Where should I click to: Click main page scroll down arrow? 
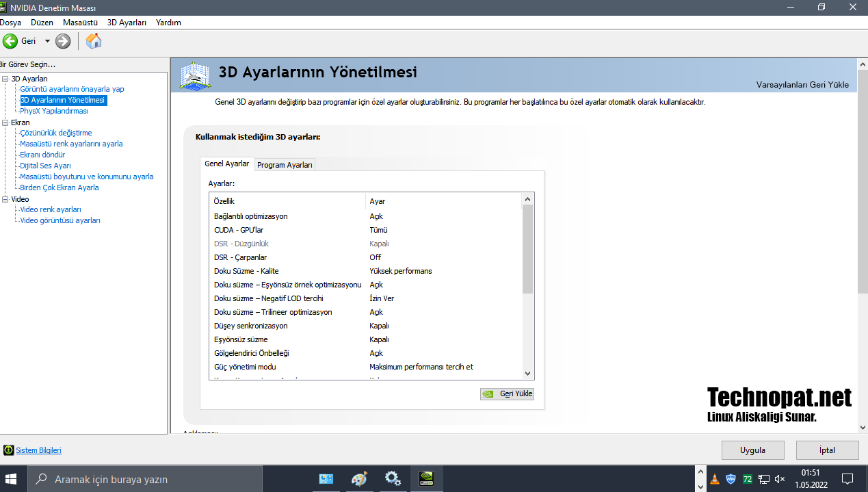tap(862, 428)
